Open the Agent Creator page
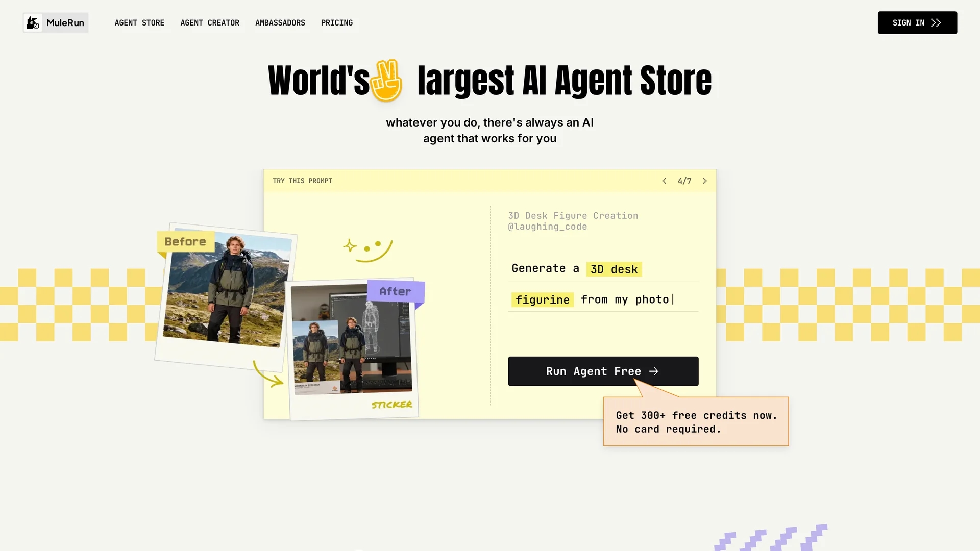980x551 pixels. pos(210,23)
